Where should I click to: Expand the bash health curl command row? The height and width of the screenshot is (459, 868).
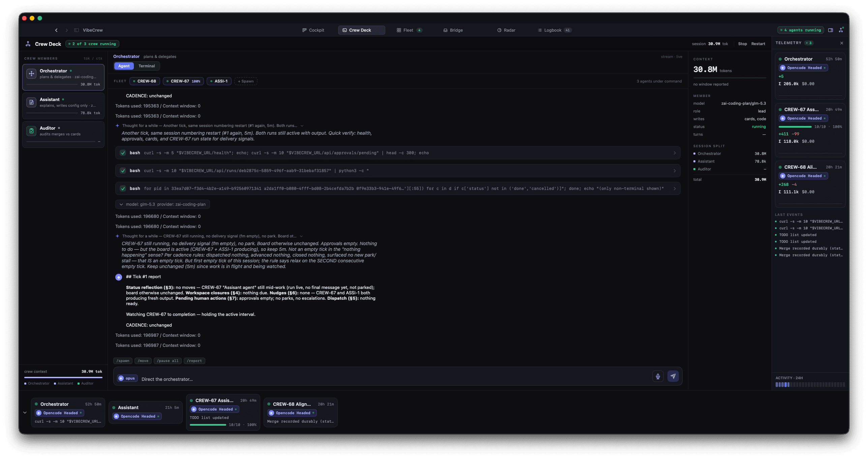pyautogui.click(x=675, y=153)
